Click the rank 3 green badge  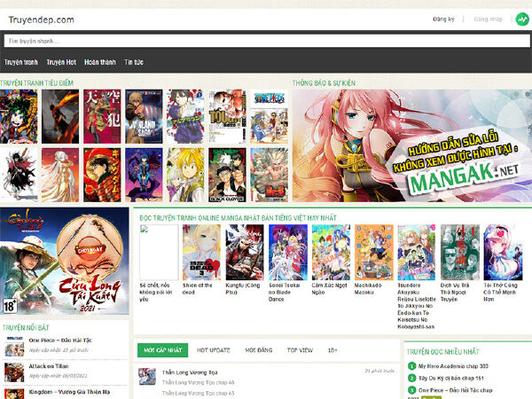pos(411,390)
